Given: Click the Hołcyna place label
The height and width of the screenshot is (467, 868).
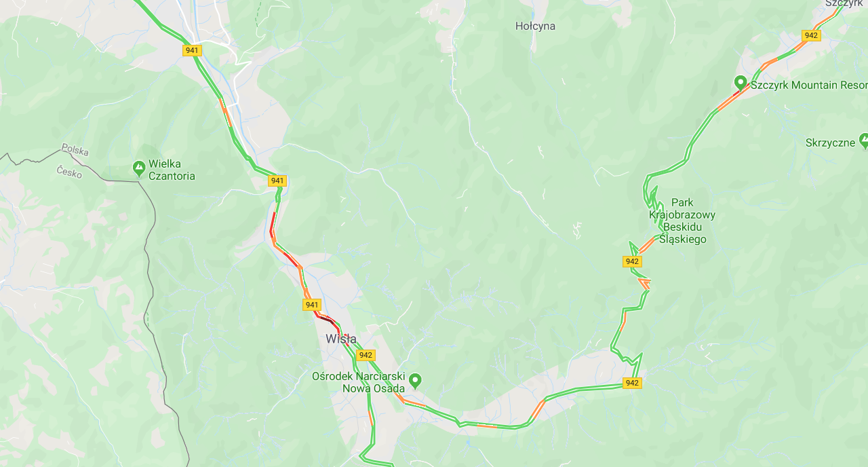Looking at the screenshot, I should [535, 26].
